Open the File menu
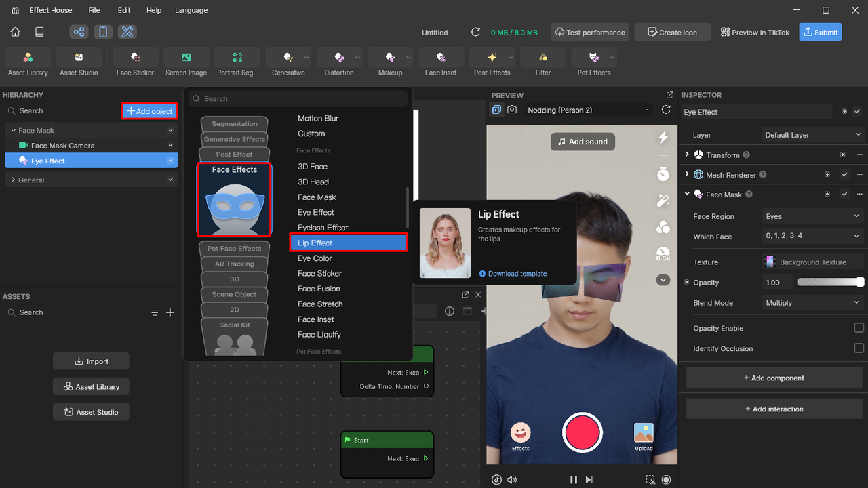Screen dimensions: 868x488 coord(94,10)
